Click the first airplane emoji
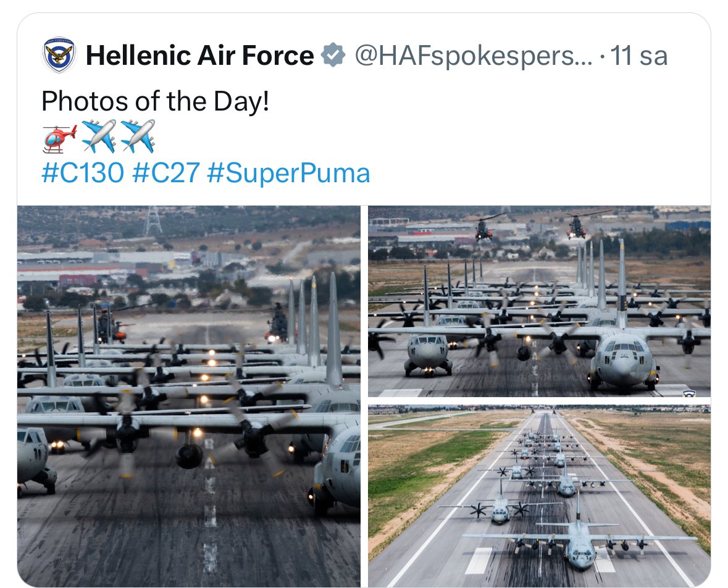This screenshot has height=588, width=728. point(99,136)
